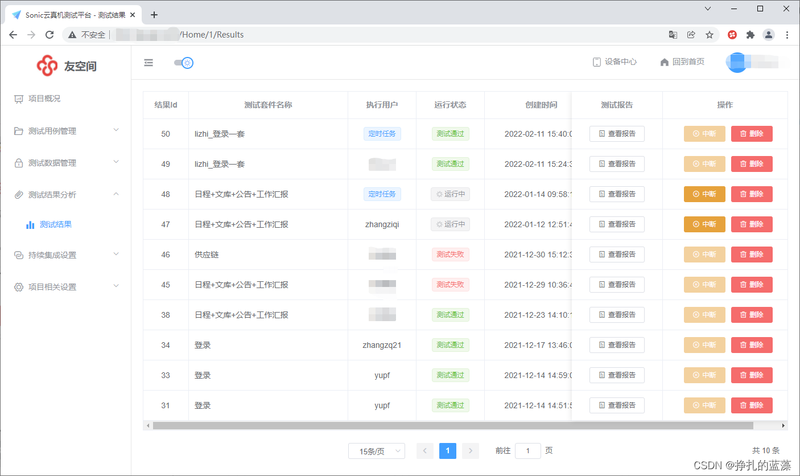Viewport: 800px width, 476px height.
Task: Expand 测试用例管理 sidebar menu
Action: 66,131
